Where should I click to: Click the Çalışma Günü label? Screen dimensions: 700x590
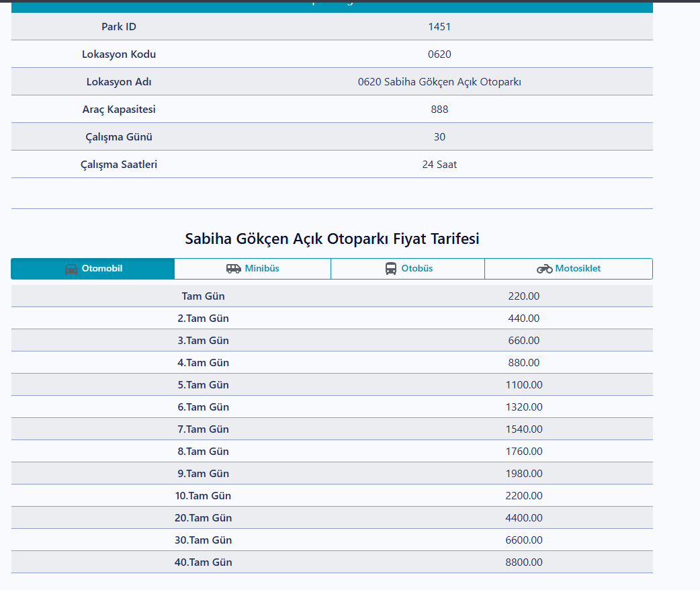pyautogui.click(x=119, y=137)
